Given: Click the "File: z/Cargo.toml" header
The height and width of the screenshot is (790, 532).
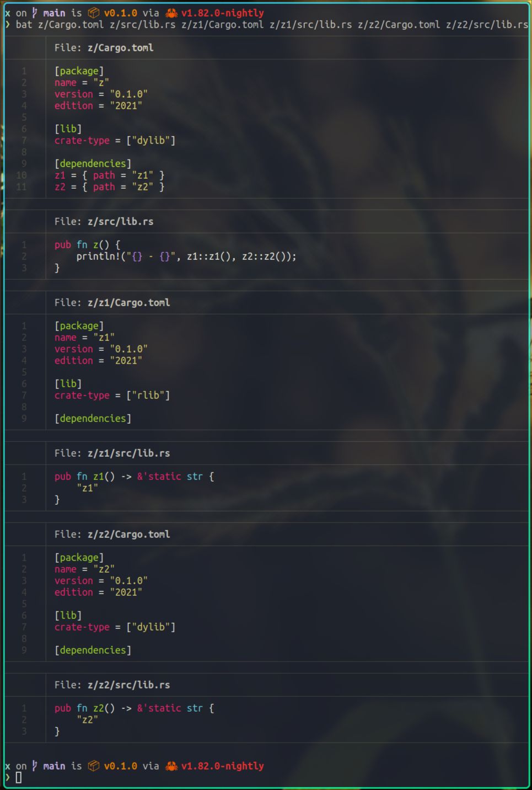Looking at the screenshot, I should click(104, 48).
